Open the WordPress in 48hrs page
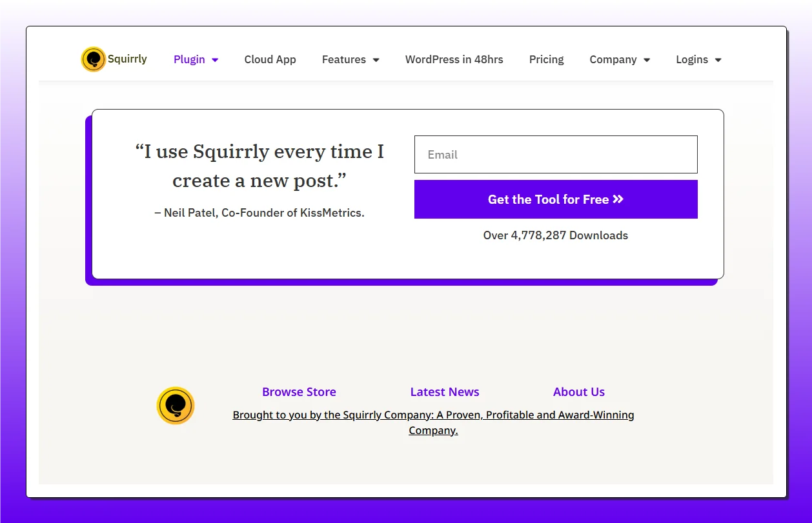 [454, 59]
